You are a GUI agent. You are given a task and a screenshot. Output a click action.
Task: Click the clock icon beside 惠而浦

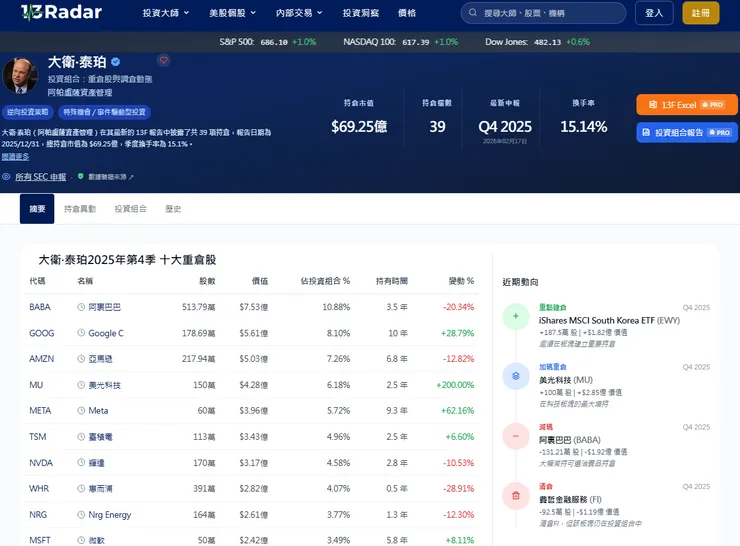pos(81,488)
